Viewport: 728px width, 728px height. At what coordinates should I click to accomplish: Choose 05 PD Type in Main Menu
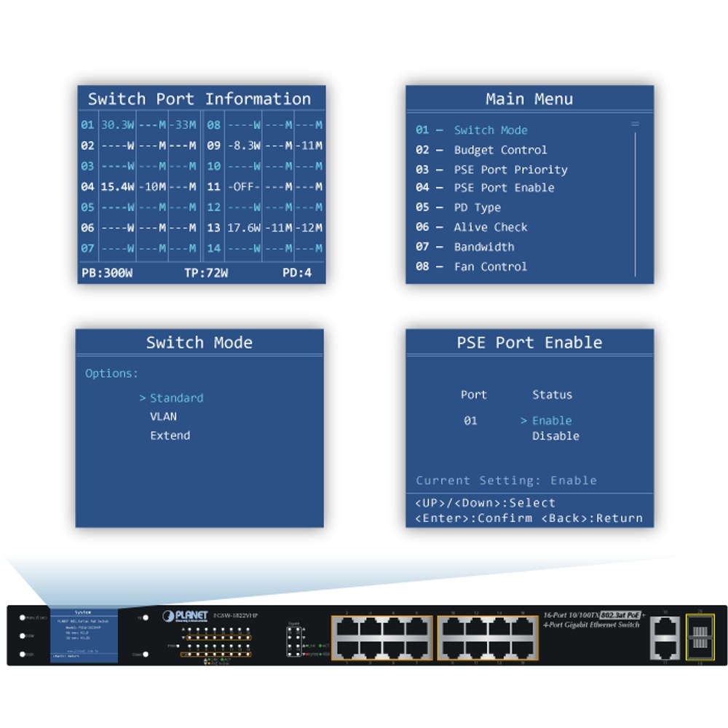point(458,207)
